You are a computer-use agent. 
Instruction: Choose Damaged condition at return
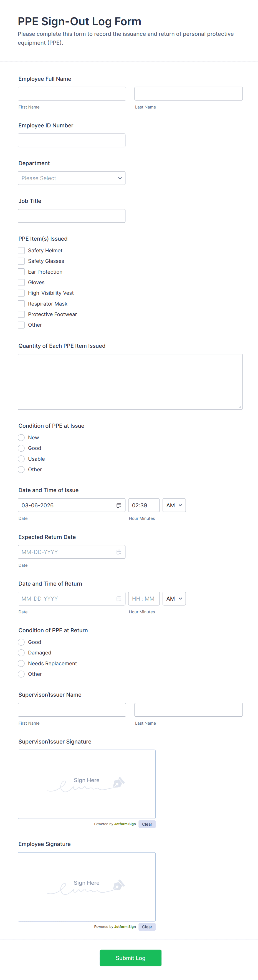(x=21, y=653)
